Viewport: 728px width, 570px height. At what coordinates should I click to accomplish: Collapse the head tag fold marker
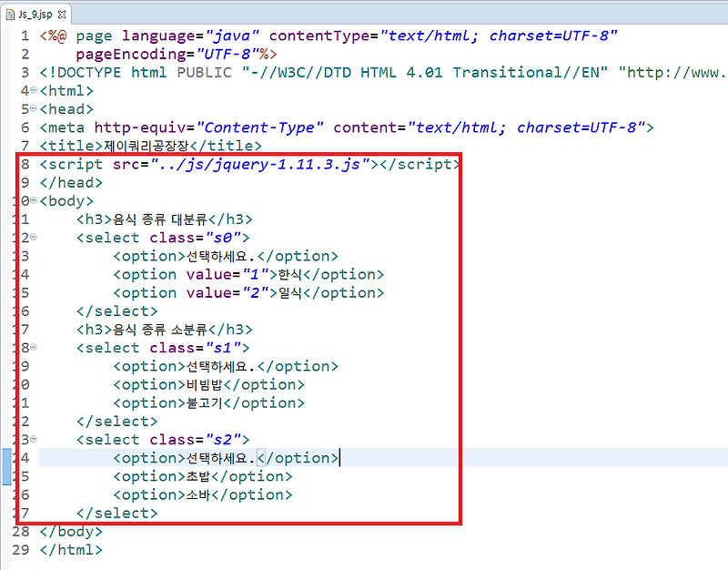(x=34, y=108)
